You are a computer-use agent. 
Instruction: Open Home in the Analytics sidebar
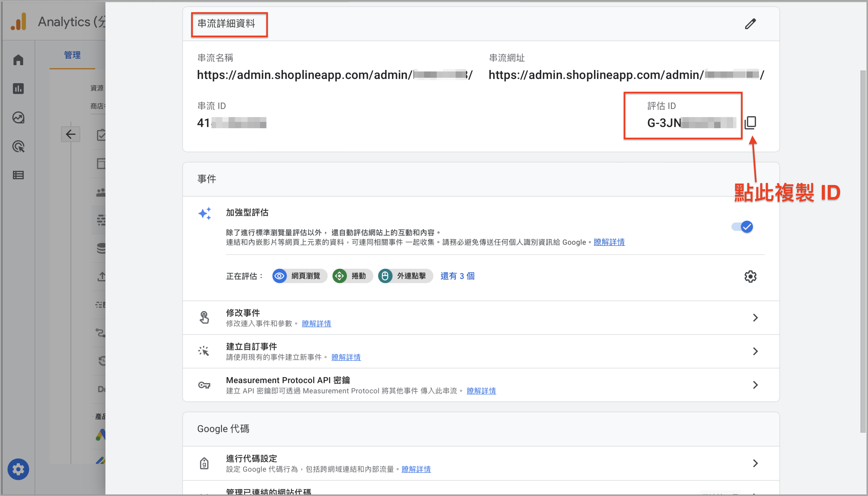(x=18, y=60)
